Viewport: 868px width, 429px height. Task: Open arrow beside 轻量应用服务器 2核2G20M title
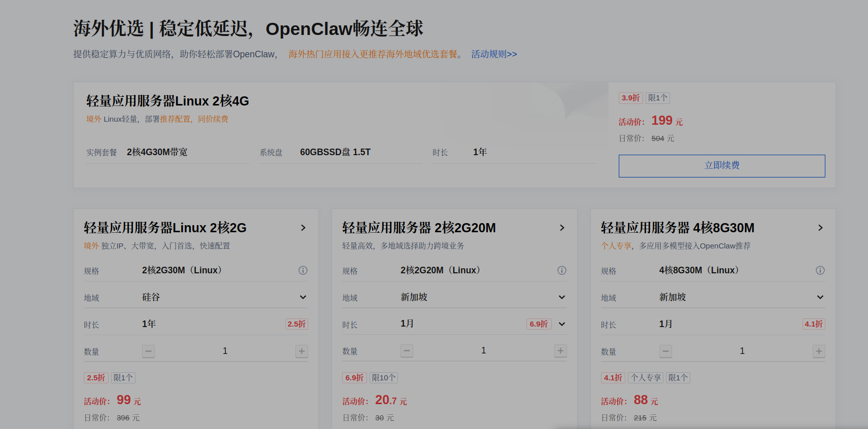[562, 228]
